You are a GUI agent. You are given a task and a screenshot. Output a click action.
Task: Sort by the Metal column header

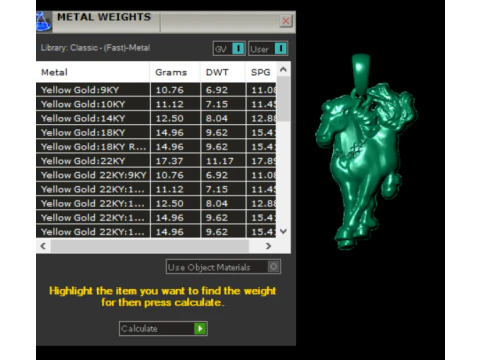[93, 72]
